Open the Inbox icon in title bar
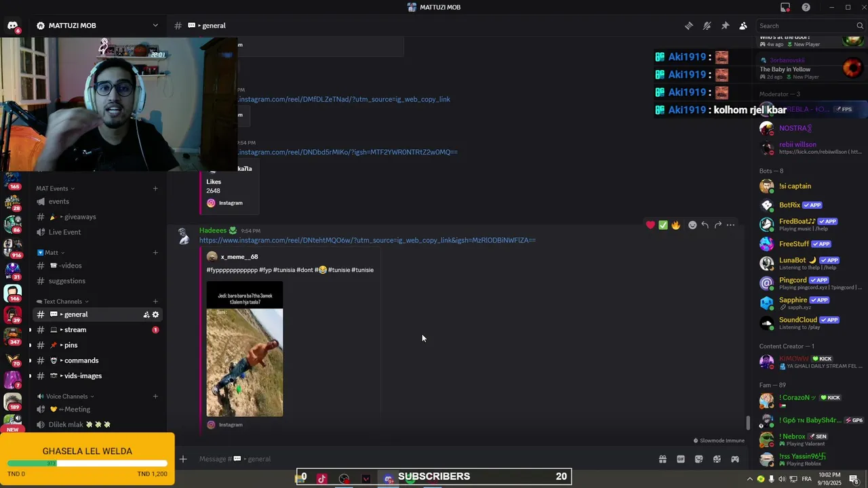The width and height of the screenshot is (868, 488). [785, 7]
